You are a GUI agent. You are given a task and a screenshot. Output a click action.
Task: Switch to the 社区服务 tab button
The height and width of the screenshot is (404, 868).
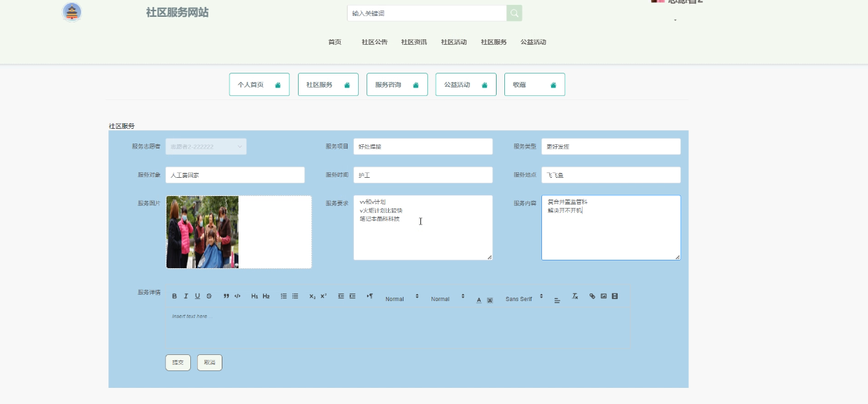[328, 85]
